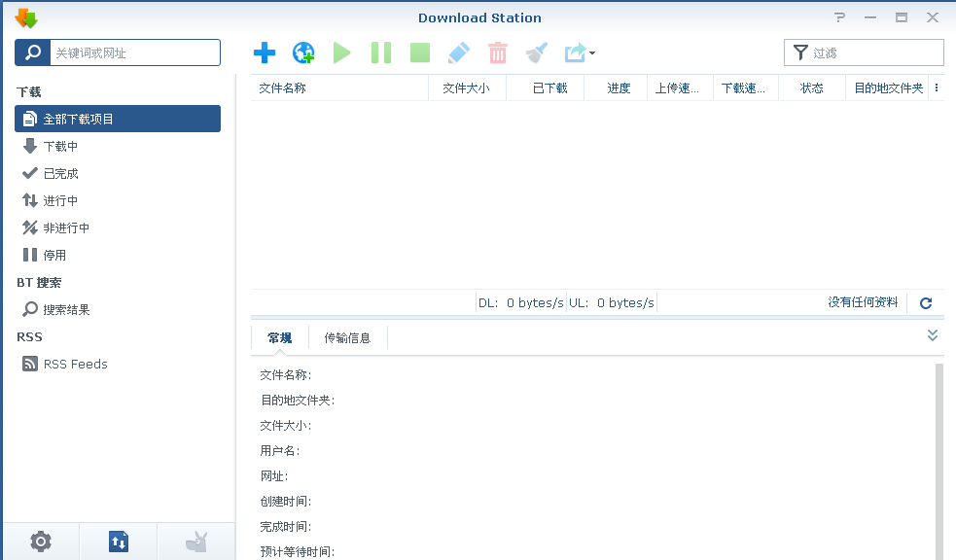The width and height of the screenshot is (956, 560).
Task: Click the DL: 0 bytes/s status text
Action: coord(520,303)
